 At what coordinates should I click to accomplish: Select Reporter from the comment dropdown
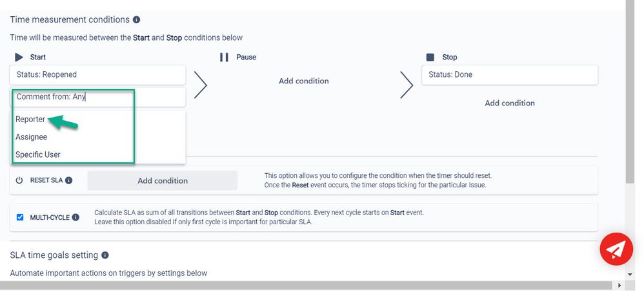click(x=30, y=120)
